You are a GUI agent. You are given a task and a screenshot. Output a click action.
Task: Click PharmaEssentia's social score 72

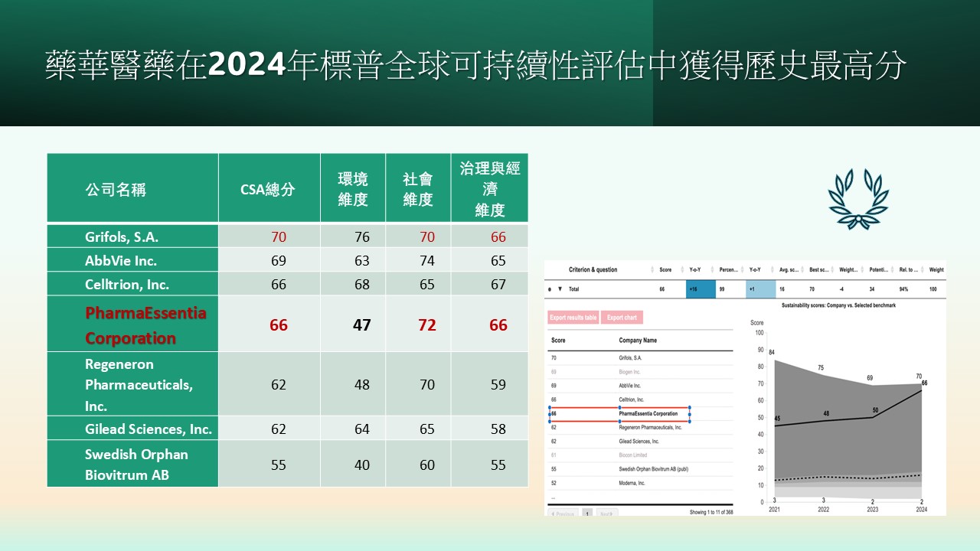(x=427, y=325)
